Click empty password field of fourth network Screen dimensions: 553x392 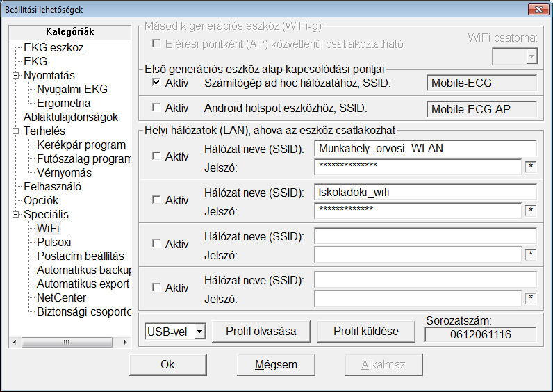click(x=418, y=298)
